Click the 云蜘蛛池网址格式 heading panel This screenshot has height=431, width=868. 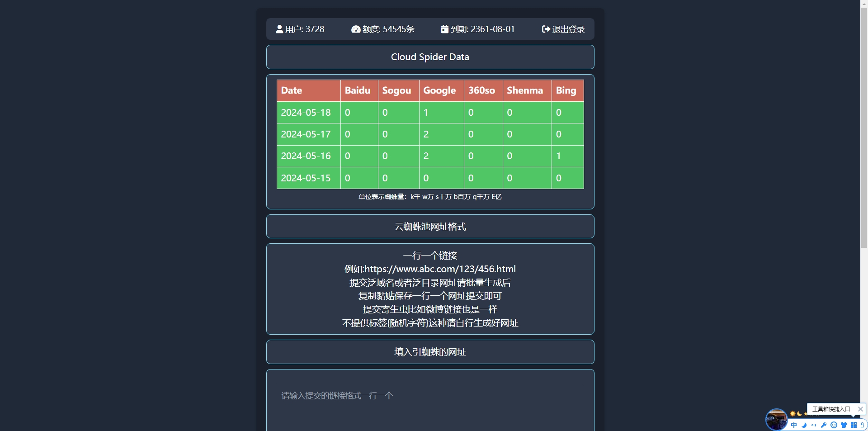(x=430, y=227)
